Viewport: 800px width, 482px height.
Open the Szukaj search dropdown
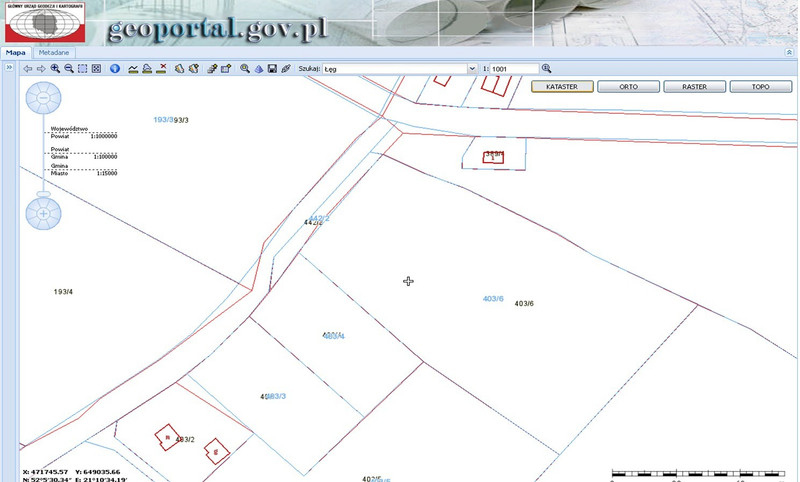pyautogui.click(x=472, y=69)
